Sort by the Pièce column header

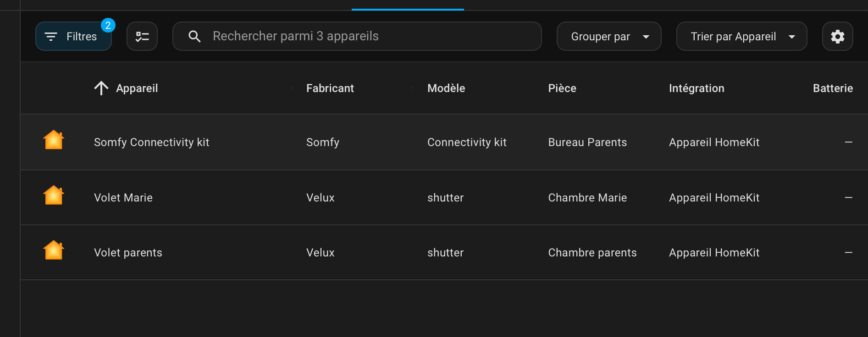coord(562,88)
